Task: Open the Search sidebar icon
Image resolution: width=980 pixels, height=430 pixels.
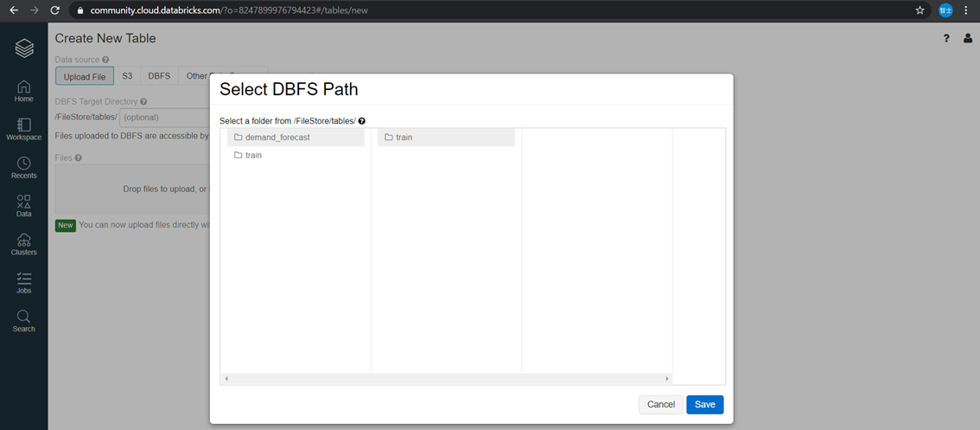Action: click(23, 321)
